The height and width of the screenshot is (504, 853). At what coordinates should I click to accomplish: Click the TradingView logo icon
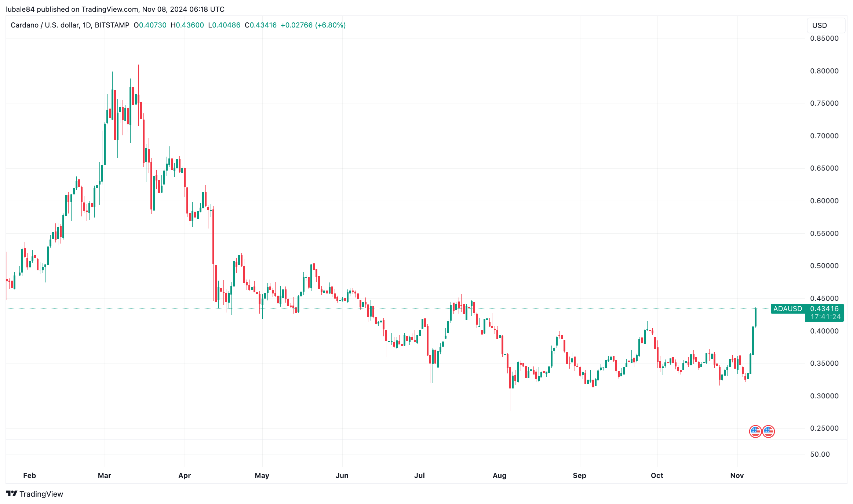[11, 493]
